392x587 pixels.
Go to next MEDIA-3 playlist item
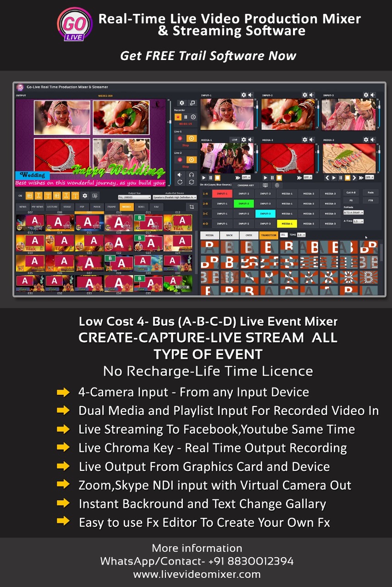tap(355, 177)
